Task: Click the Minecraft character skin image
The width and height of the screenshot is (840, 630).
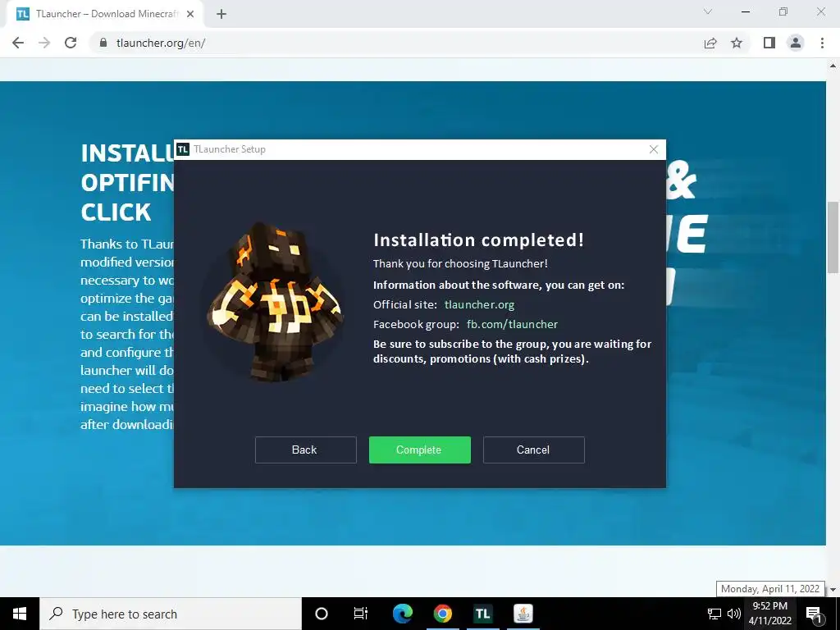Action: (x=275, y=302)
